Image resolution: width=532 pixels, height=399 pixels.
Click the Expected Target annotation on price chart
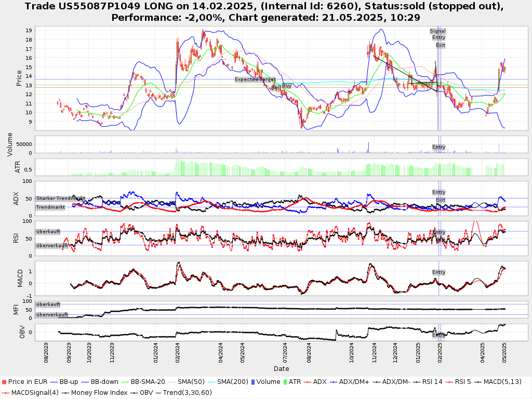click(255, 79)
